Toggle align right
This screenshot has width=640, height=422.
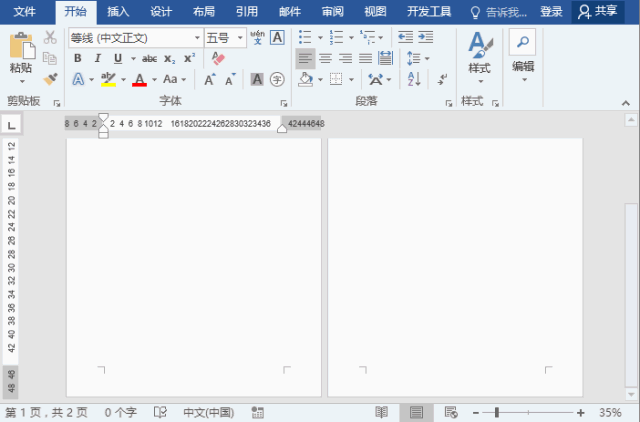tap(345, 58)
